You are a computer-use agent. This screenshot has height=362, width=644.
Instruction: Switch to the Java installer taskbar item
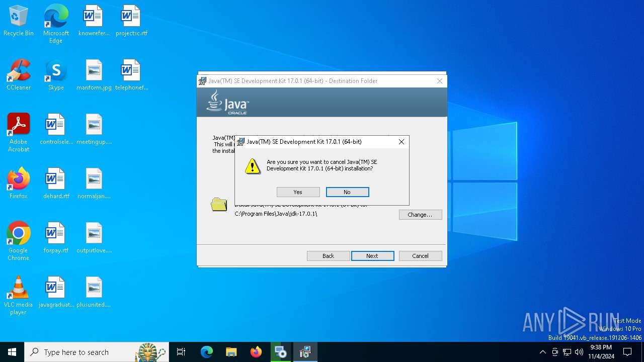tap(305, 352)
